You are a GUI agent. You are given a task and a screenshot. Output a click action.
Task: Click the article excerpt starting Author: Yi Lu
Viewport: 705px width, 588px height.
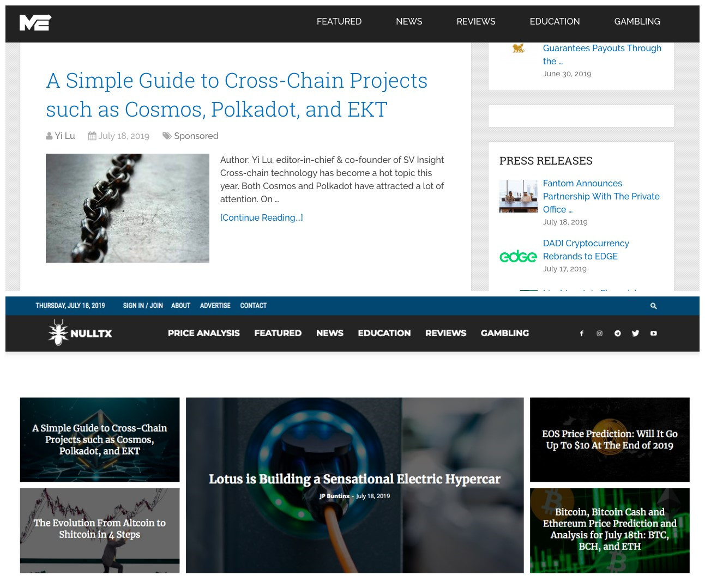332,180
